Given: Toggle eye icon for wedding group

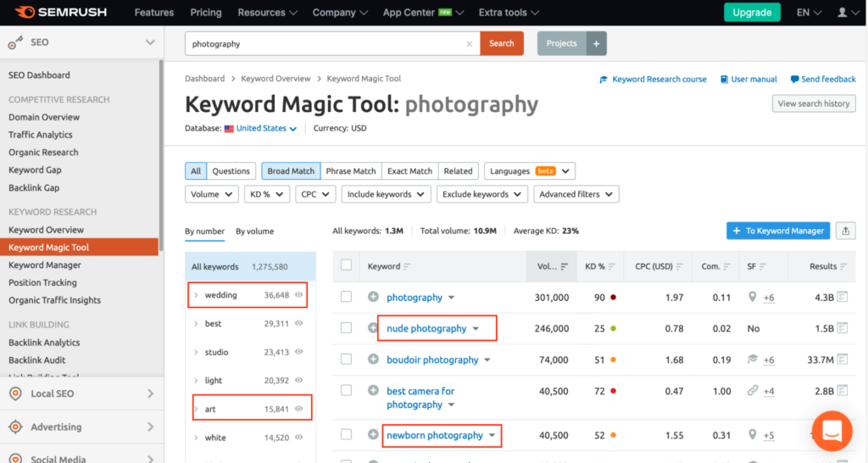Looking at the screenshot, I should point(299,294).
